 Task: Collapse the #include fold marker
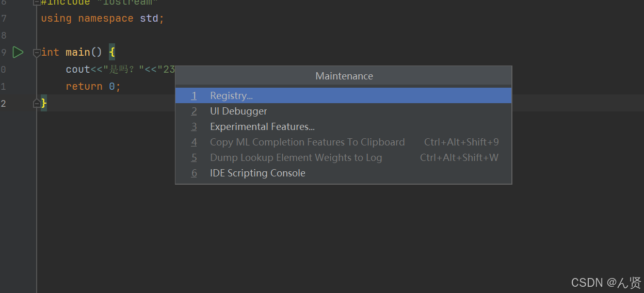[x=36, y=2]
